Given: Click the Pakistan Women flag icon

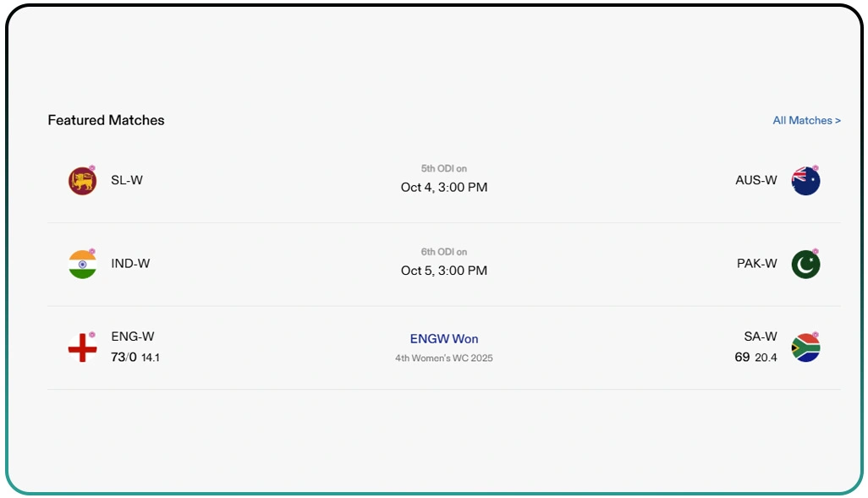Looking at the screenshot, I should pos(805,265).
